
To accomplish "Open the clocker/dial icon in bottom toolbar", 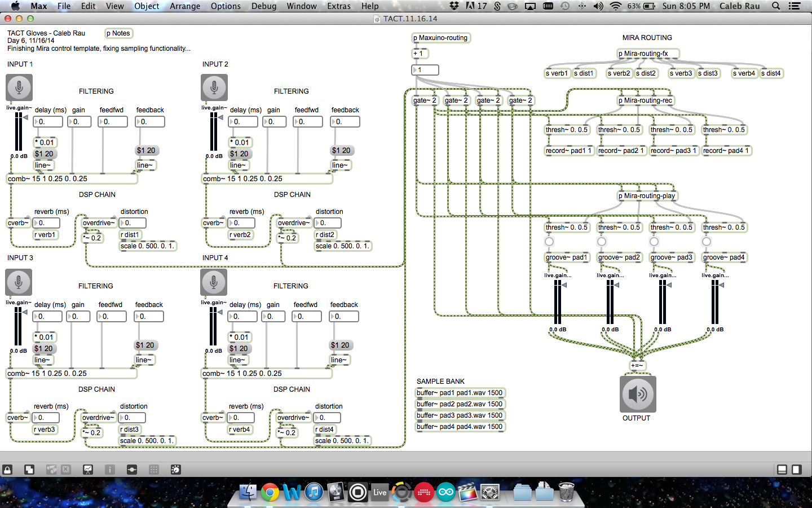I will [176, 470].
